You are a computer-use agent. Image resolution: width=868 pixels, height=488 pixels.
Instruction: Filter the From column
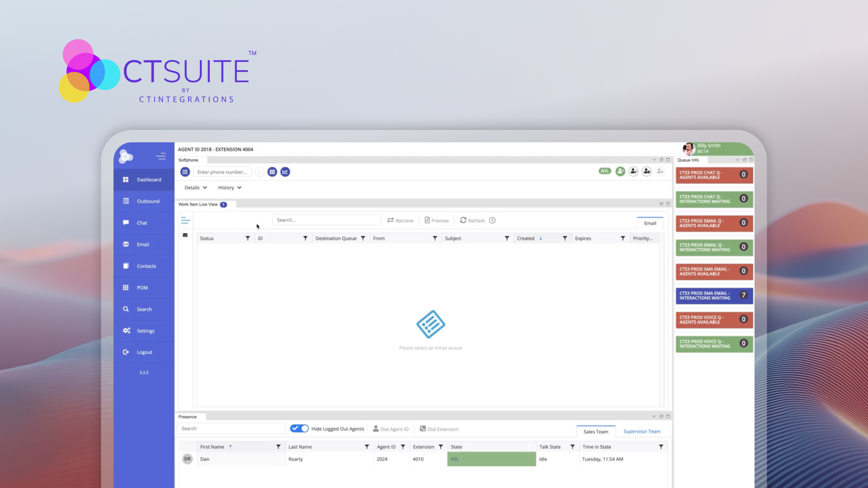click(x=435, y=238)
